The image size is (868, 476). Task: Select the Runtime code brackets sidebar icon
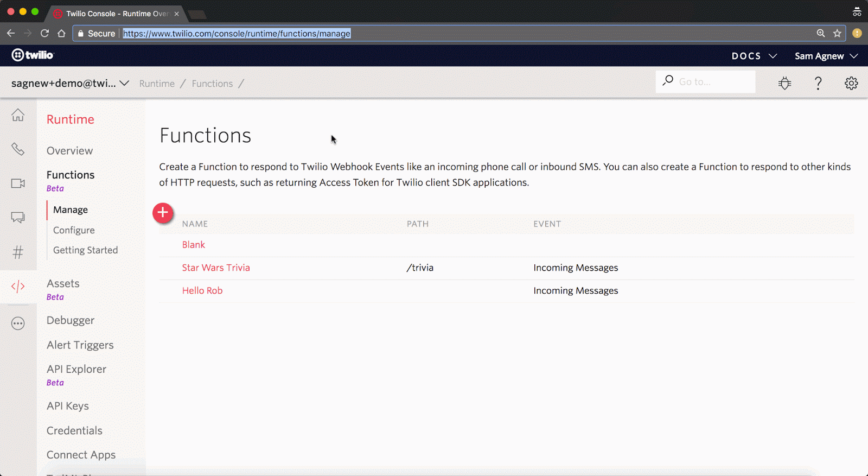point(18,286)
